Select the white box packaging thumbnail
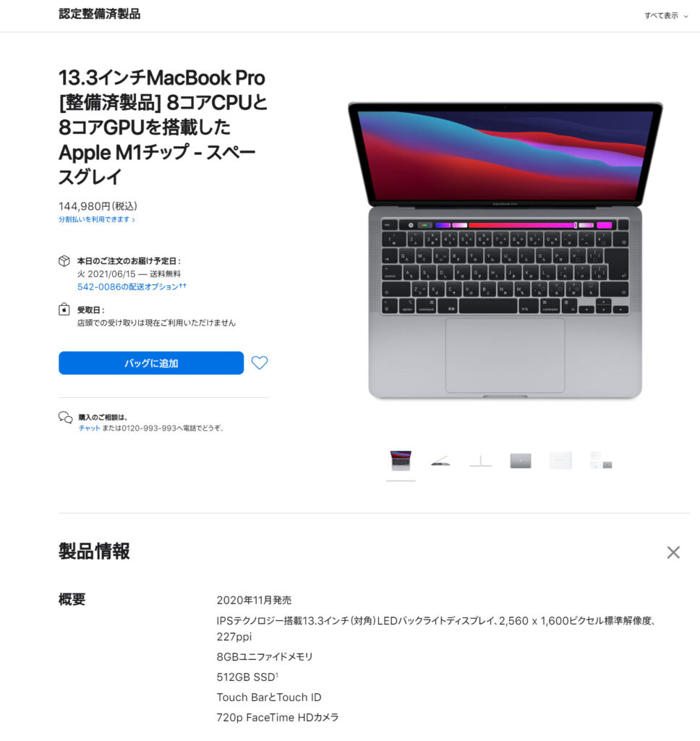 (x=560, y=461)
